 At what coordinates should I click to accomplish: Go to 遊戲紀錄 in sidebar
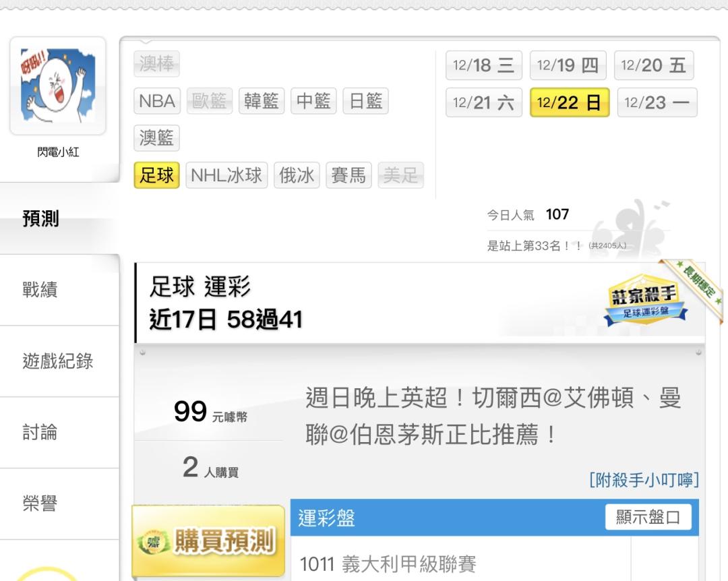pyautogui.click(x=59, y=361)
